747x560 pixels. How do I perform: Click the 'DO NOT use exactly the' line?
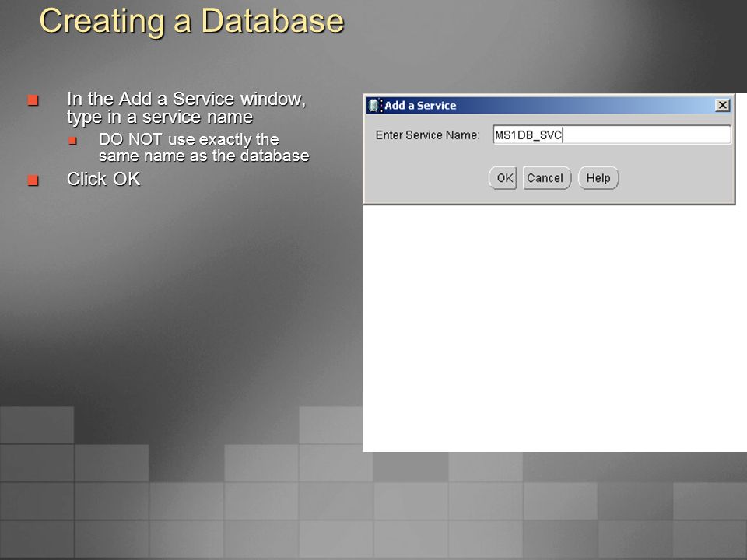(x=188, y=139)
